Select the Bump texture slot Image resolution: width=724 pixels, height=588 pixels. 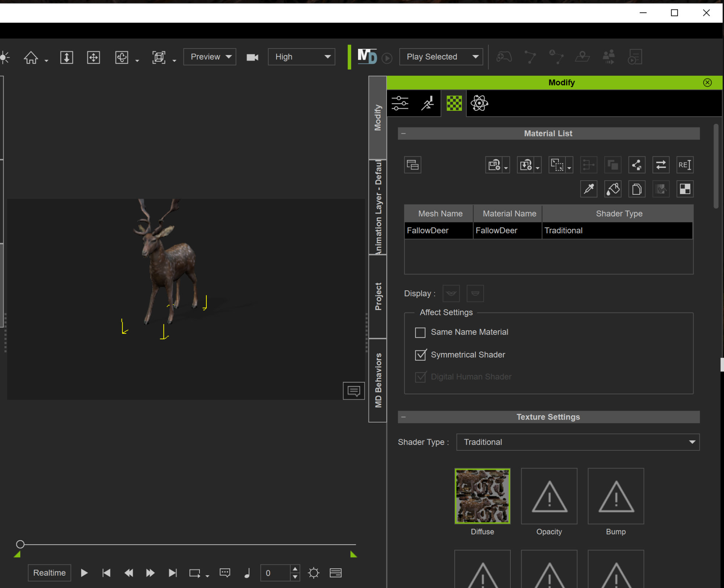pyautogui.click(x=616, y=496)
